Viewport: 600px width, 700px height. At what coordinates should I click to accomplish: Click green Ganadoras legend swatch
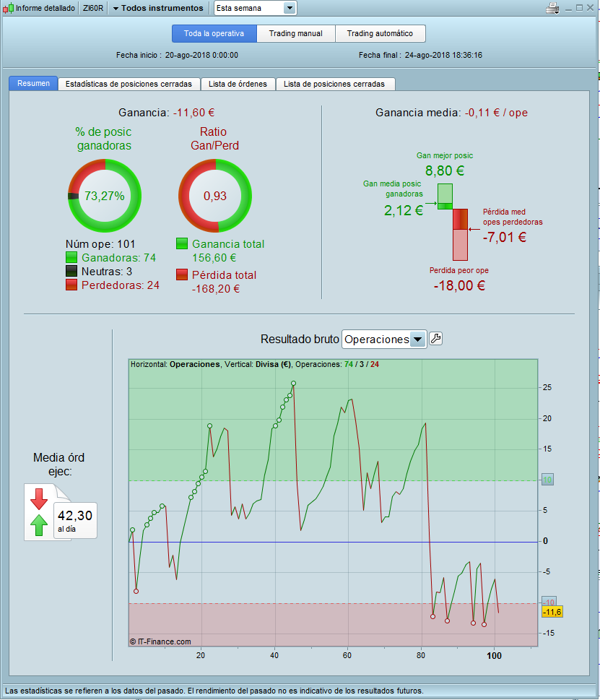pyautogui.click(x=71, y=258)
